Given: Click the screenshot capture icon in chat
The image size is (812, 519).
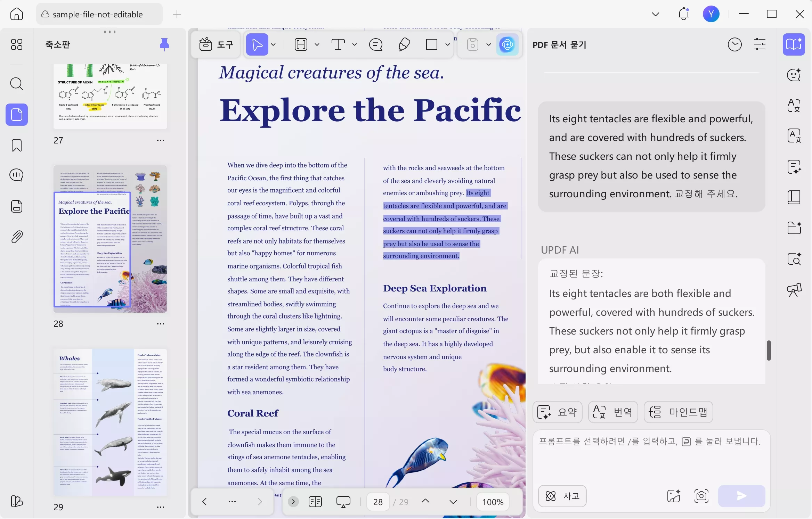Looking at the screenshot, I should tap(701, 496).
